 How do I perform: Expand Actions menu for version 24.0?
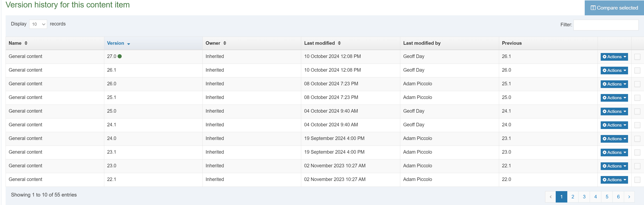pos(614,139)
